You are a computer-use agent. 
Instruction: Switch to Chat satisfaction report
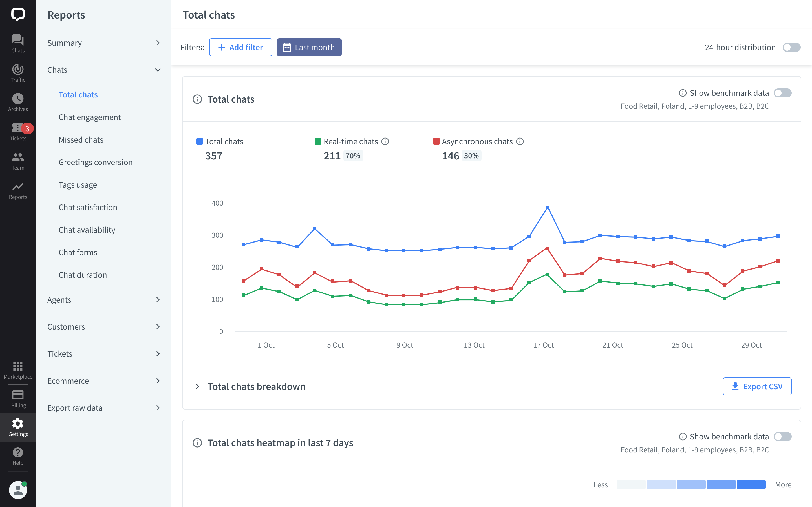pos(88,207)
